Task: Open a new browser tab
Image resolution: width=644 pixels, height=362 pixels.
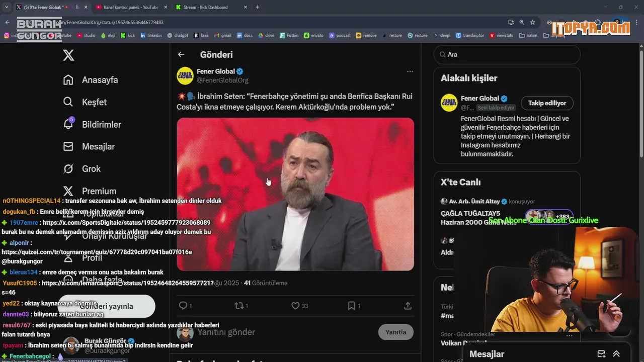Action: point(258,7)
